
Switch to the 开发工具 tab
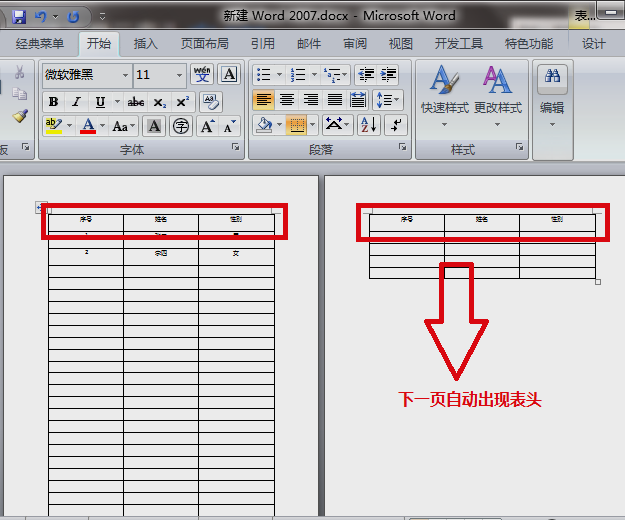tap(459, 43)
